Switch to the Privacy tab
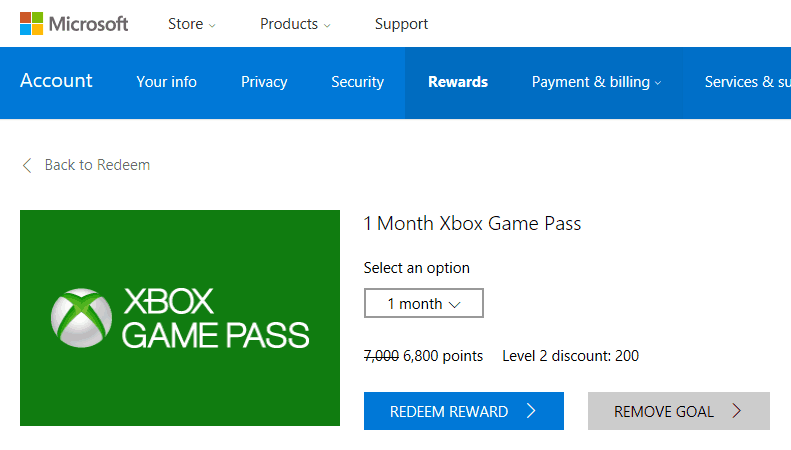This screenshot has width=791, height=450. tap(264, 82)
